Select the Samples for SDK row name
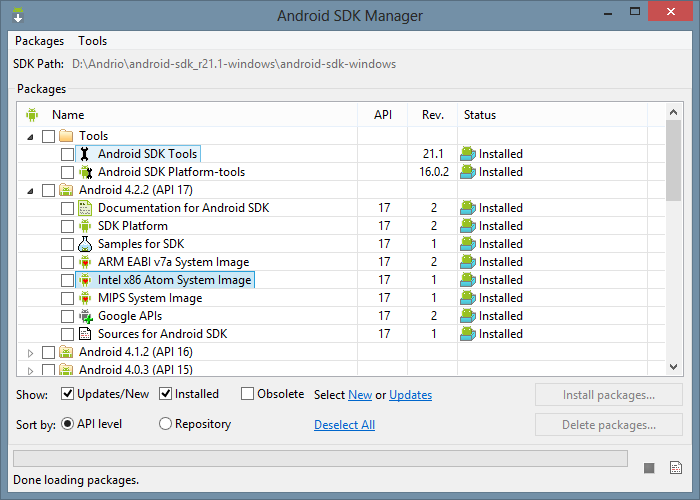This screenshot has height=500, width=700. pyautogui.click(x=141, y=244)
